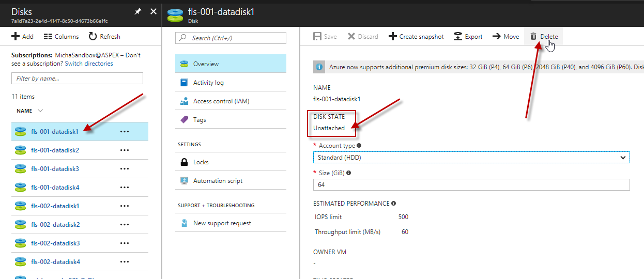
Task: Click the Account type info icon
Action: 359,146
